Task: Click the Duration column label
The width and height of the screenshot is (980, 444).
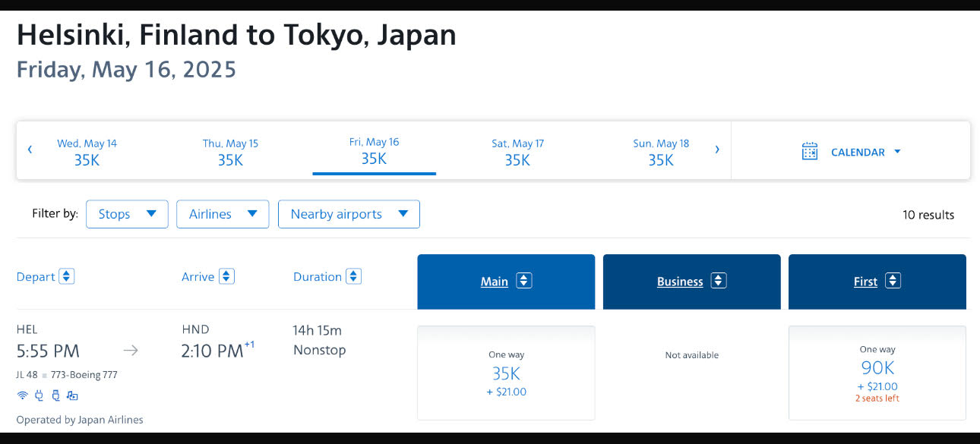Action: click(x=318, y=277)
